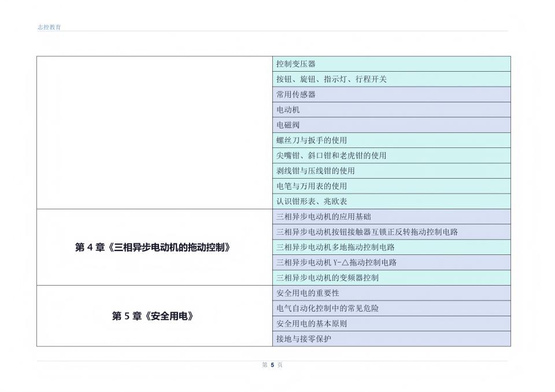Click the 安全用电的重要性 cell

click(x=391, y=293)
